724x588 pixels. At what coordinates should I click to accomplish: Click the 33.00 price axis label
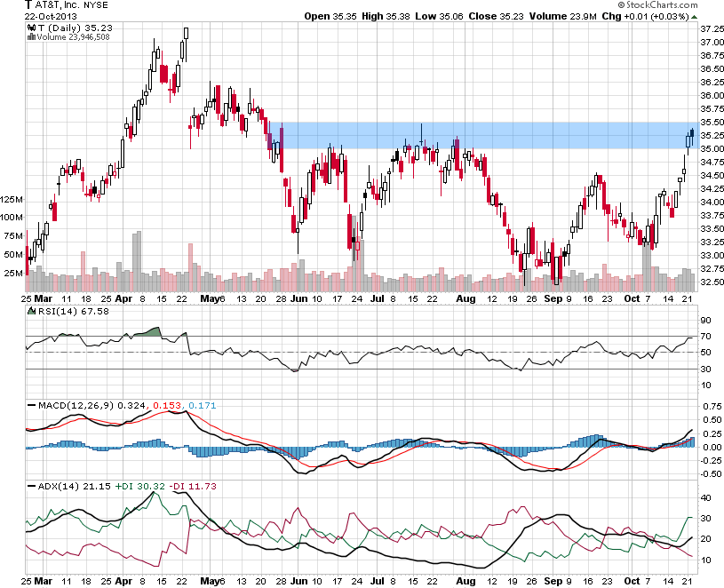[x=712, y=255]
